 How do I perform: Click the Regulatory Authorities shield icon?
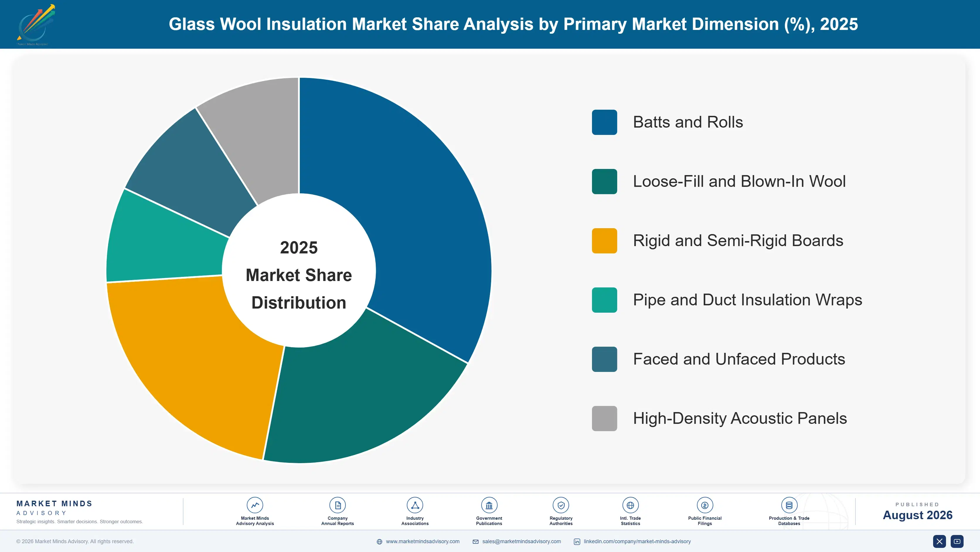pos(561,505)
